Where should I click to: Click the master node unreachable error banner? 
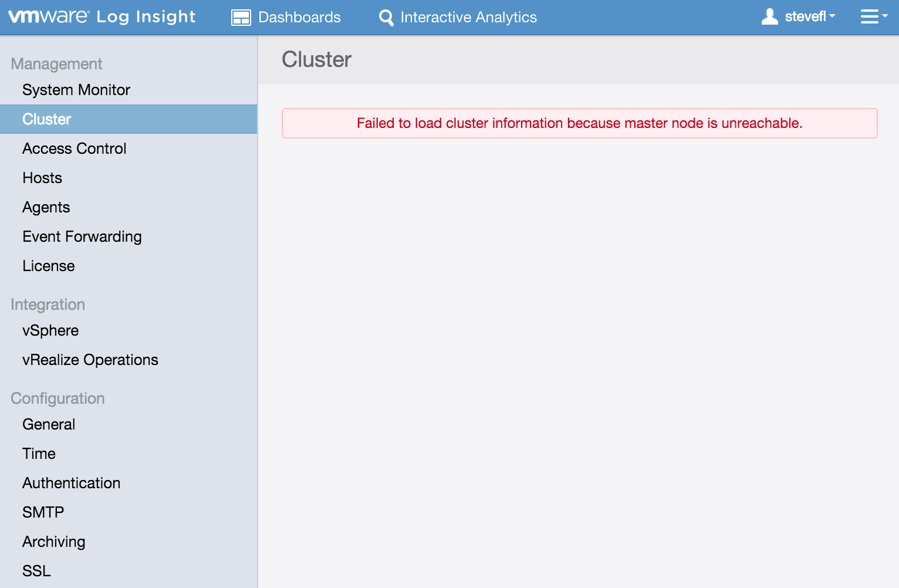579,123
